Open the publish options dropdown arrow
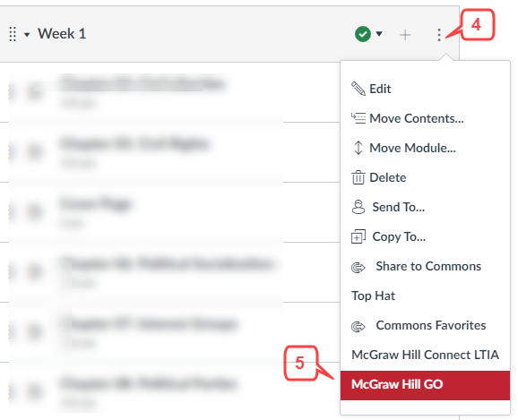This screenshot has height=420, width=518. point(379,34)
